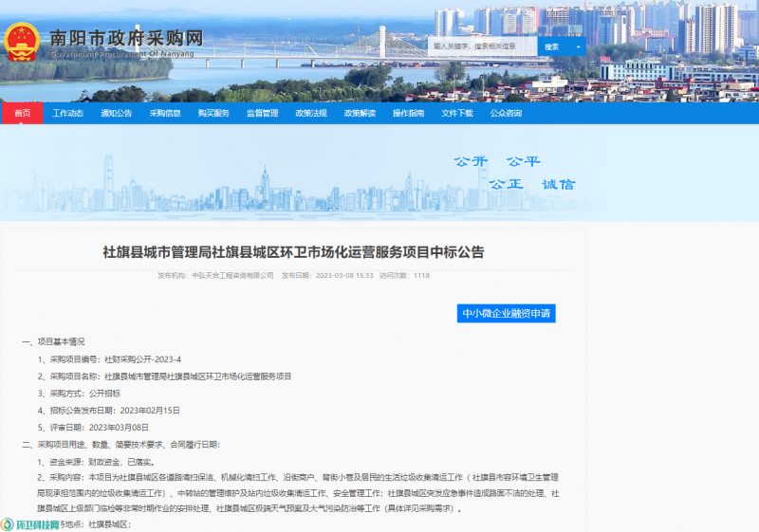Click 政策解读 in the navigation bar
This screenshot has width=759, height=532.
(360, 114)
